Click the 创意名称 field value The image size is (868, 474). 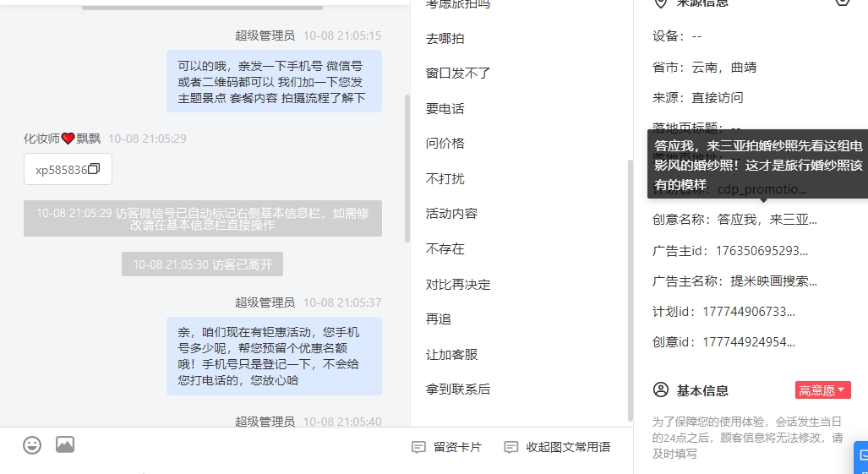pyautogui.click(x=767, y=220)
